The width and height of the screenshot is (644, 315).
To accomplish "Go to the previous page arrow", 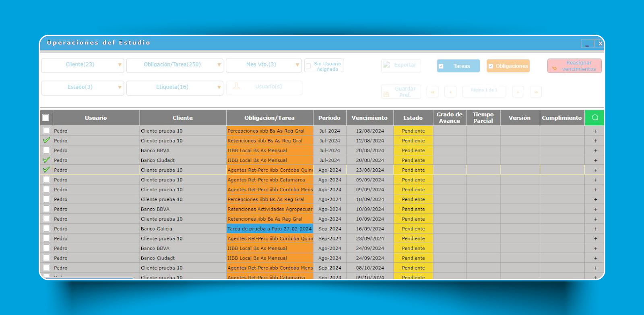I will click(x=450, y=92).
